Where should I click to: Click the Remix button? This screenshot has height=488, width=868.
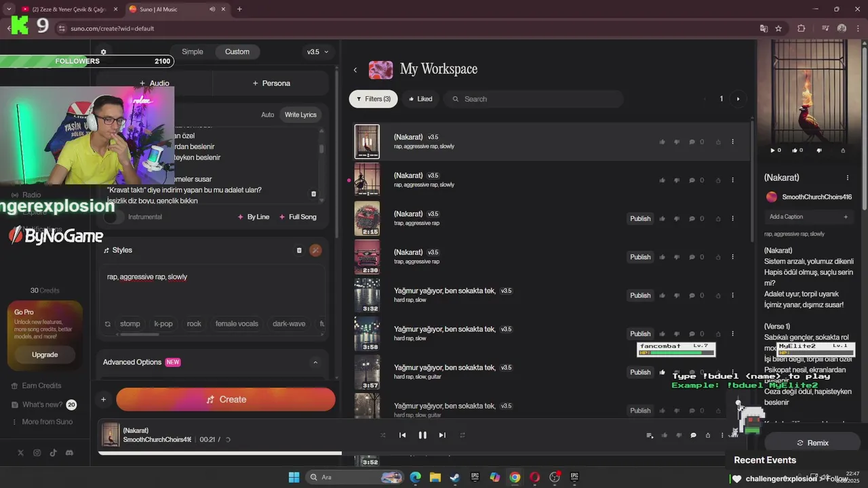click(x=812, y=443)
